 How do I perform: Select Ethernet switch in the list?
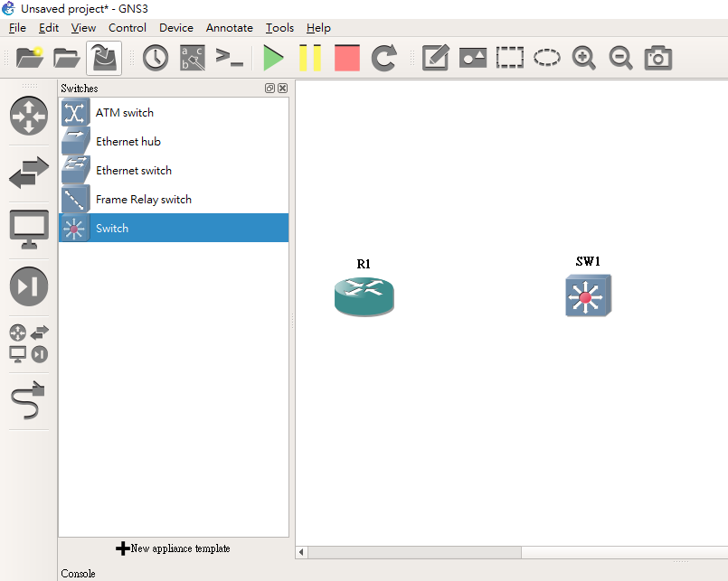click(174, 170)
